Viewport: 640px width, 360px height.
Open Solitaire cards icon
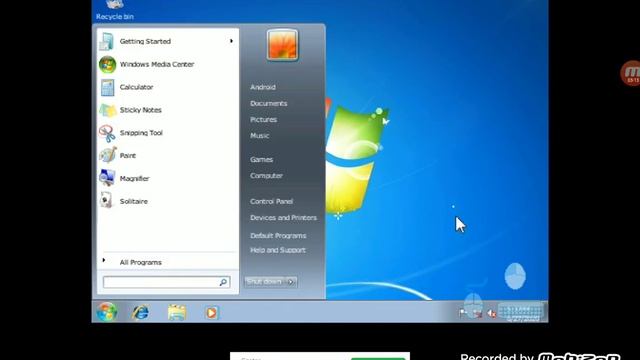(x=107, y=200)
